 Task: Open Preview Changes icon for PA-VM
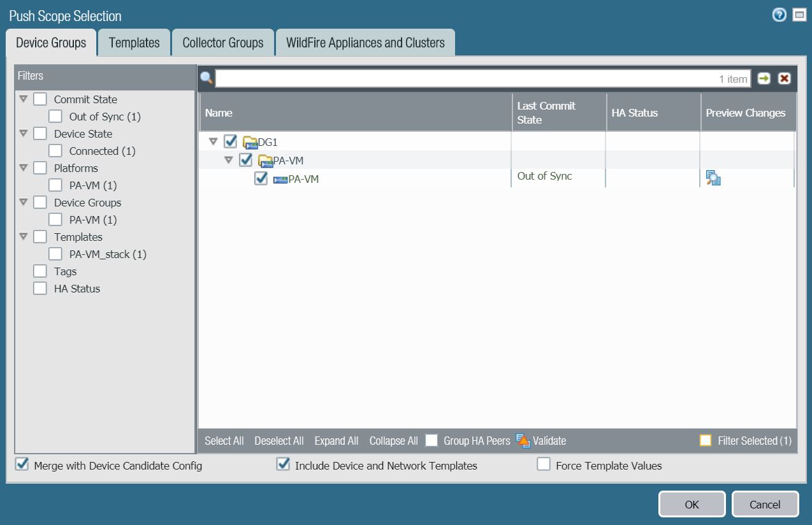pos(713,178)
